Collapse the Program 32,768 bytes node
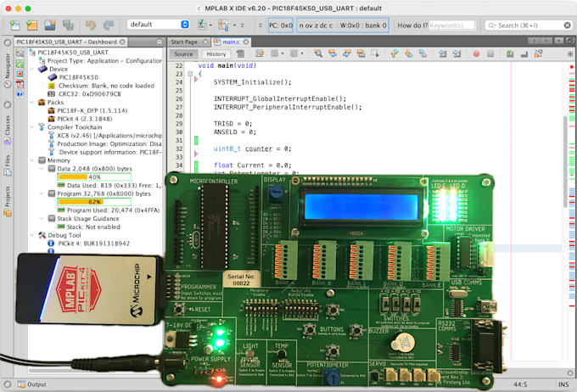This screenshot has height=392, width=577. (x=42, y=193)
